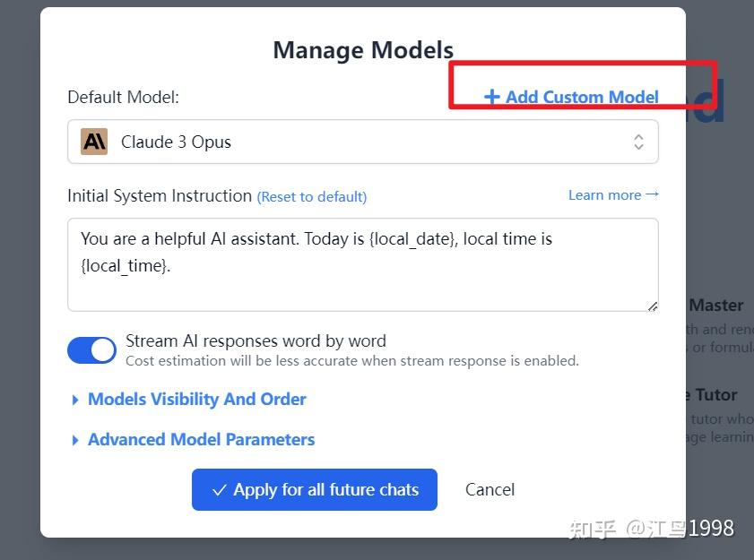Click the checkmark icon on the Apply button
This screenshot has height=560, width=754.
tap(219, 490)
